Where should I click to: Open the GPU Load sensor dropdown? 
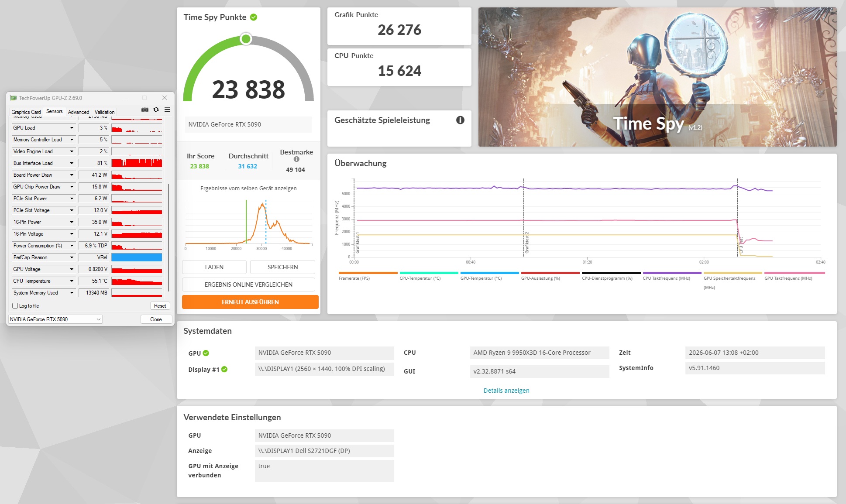(x=72, y=128)
